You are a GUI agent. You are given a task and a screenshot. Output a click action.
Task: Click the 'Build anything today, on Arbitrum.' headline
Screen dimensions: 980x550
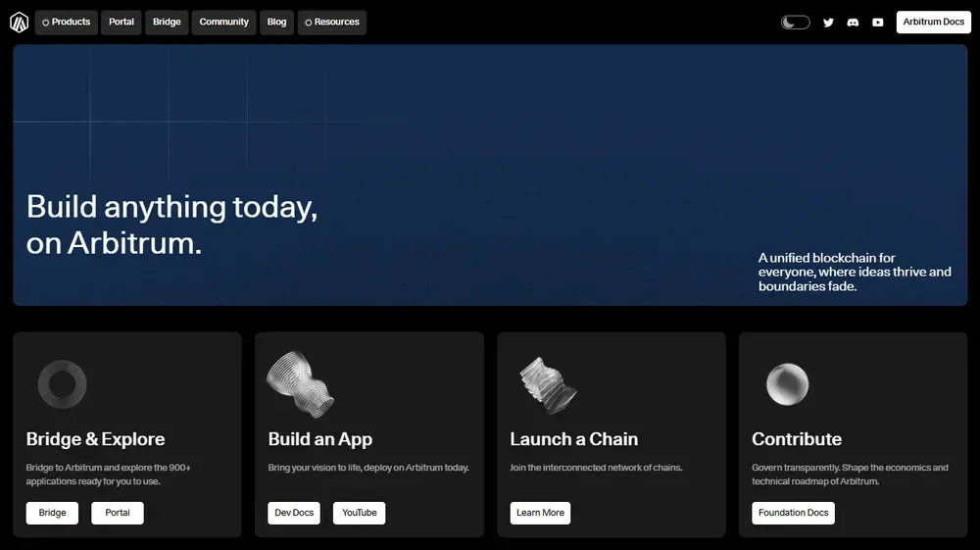pyautogui.click(x=171, y=225)
